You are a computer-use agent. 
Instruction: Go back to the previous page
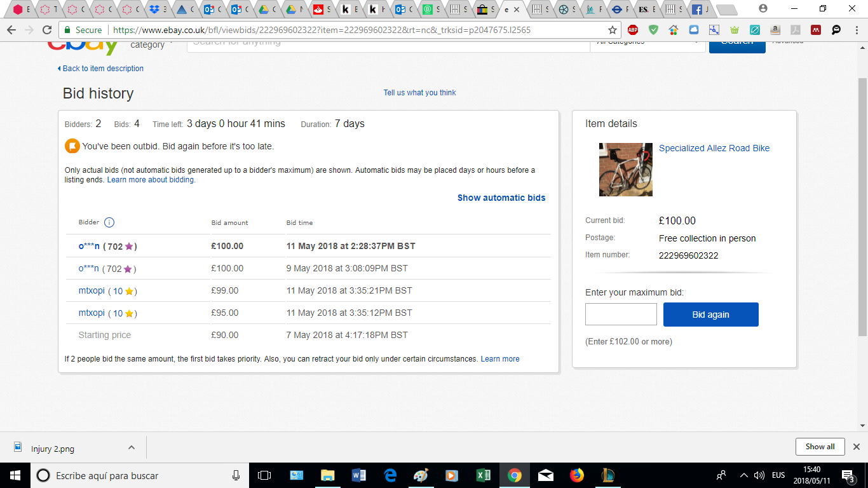[x=11, y=30]
